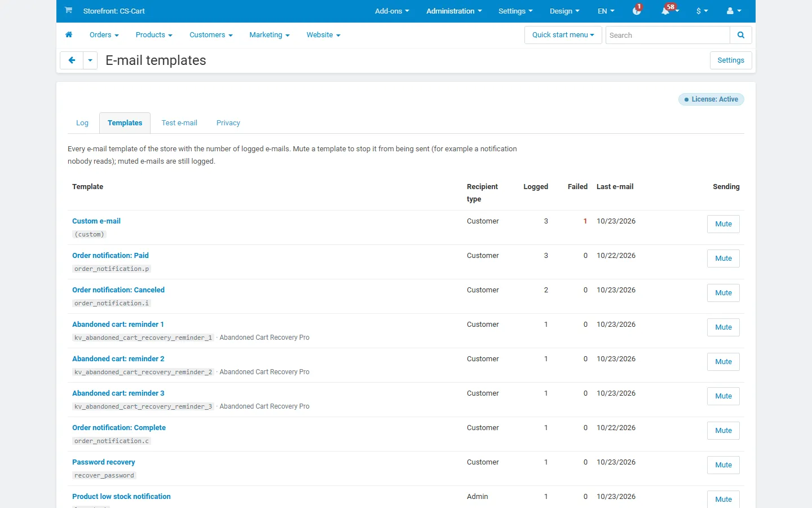
Task: Mute Order notification: Complete template
Action: click(x=723, y=431)
